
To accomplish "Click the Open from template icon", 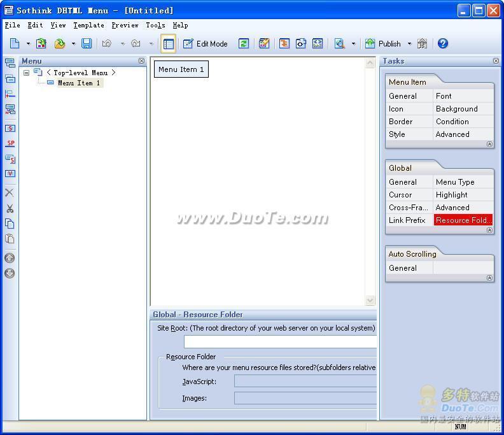I will 41,43.
